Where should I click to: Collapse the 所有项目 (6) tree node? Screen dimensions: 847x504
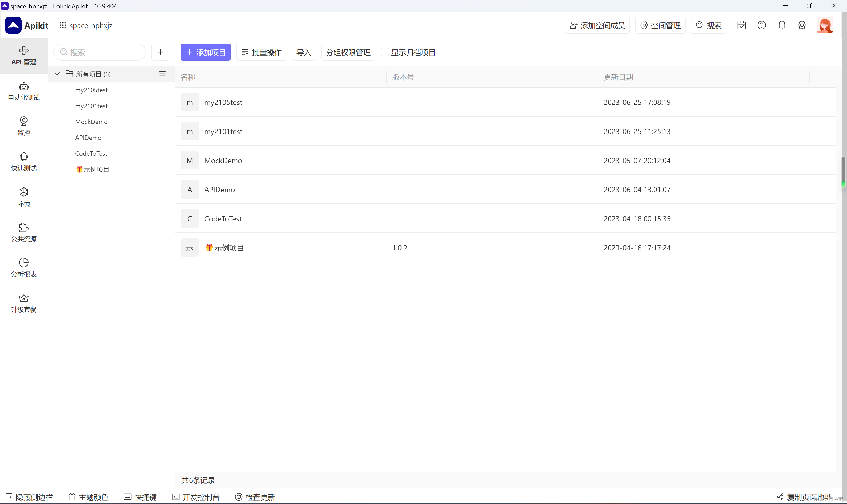(x=57, y=74)
